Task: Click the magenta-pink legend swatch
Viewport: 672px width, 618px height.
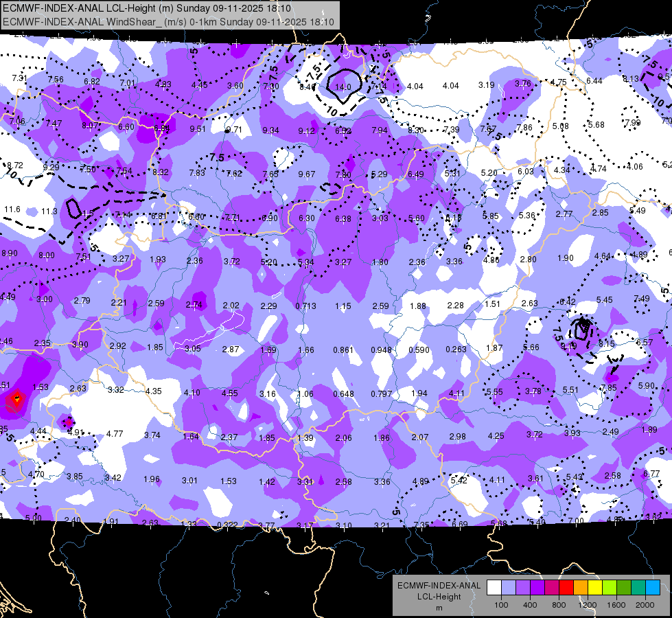Action: tap(552, 587)
